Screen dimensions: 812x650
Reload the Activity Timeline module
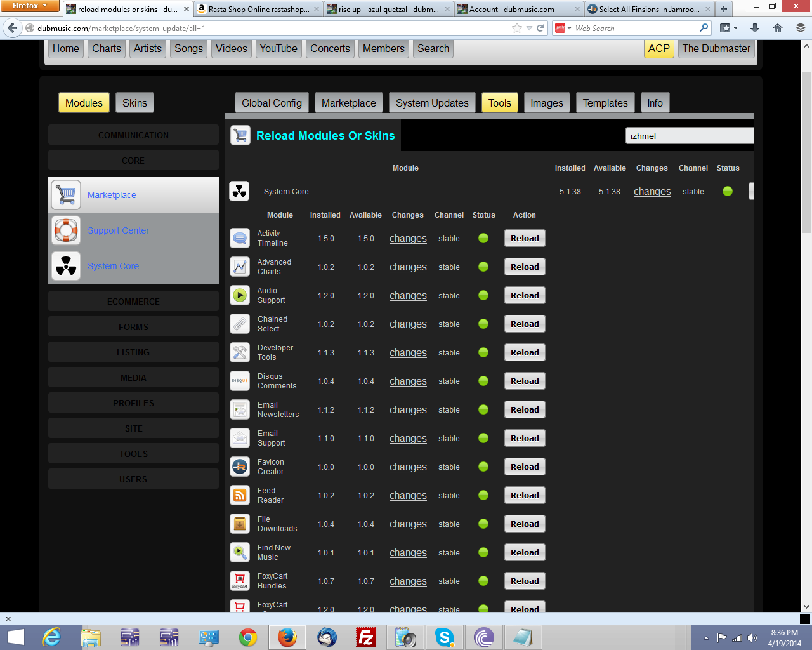tap(525, 238)
